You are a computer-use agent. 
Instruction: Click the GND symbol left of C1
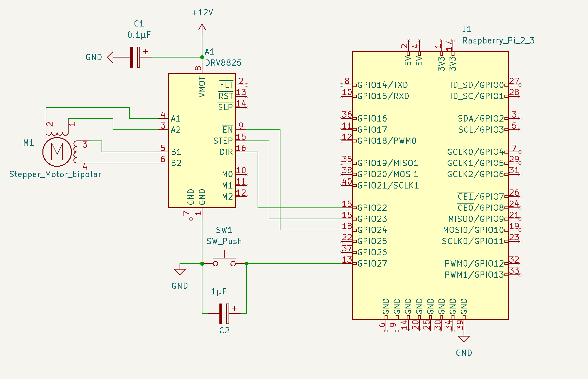110,57
